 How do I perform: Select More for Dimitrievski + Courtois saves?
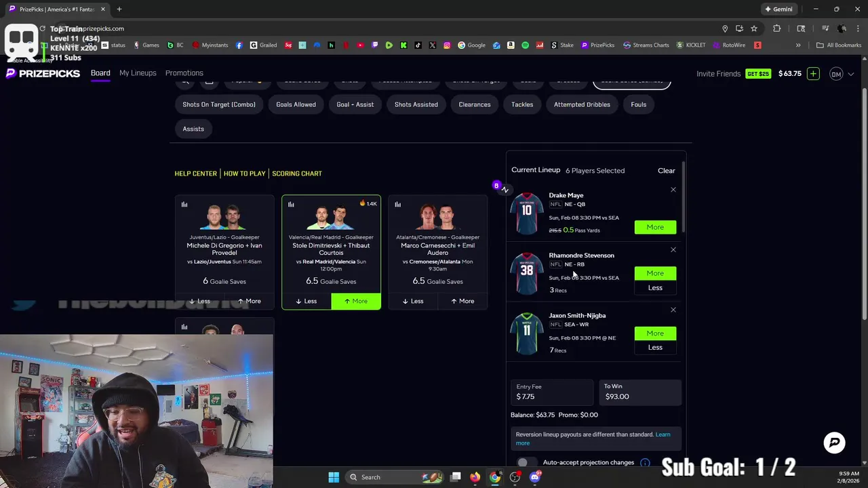tap(356, 301)
